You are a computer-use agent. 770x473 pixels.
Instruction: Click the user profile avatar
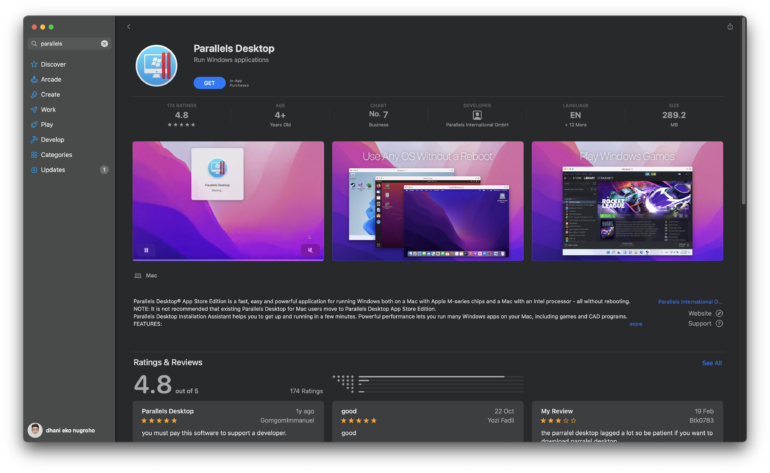(35, 430)
